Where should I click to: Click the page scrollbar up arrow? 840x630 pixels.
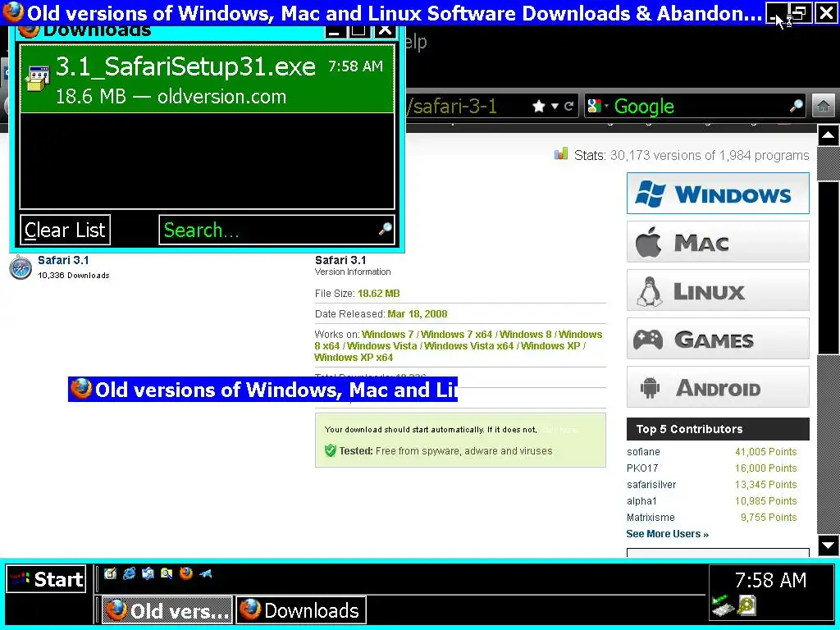[828, 135]
